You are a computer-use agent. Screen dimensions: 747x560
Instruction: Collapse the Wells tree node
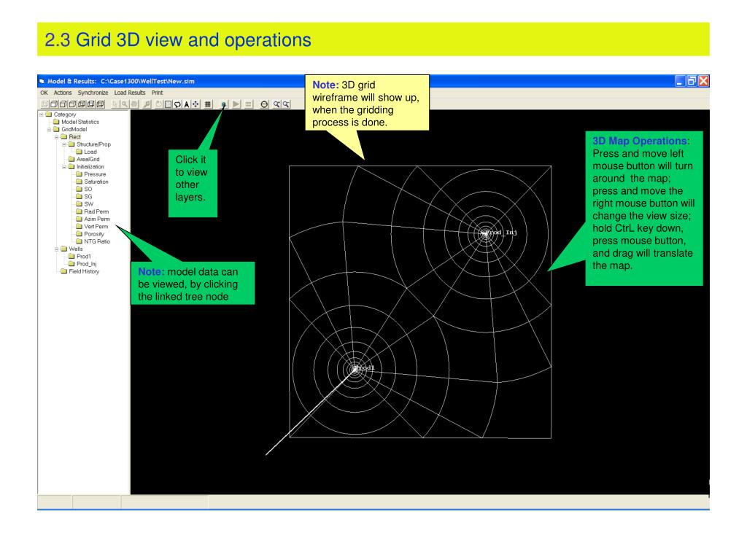point(57,249)
